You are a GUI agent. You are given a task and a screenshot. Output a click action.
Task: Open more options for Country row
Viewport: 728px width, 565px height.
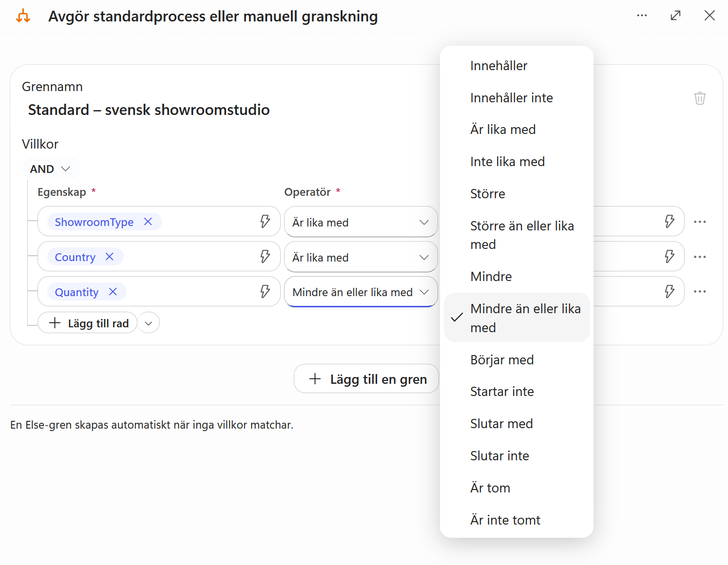[x=700, y=257]
